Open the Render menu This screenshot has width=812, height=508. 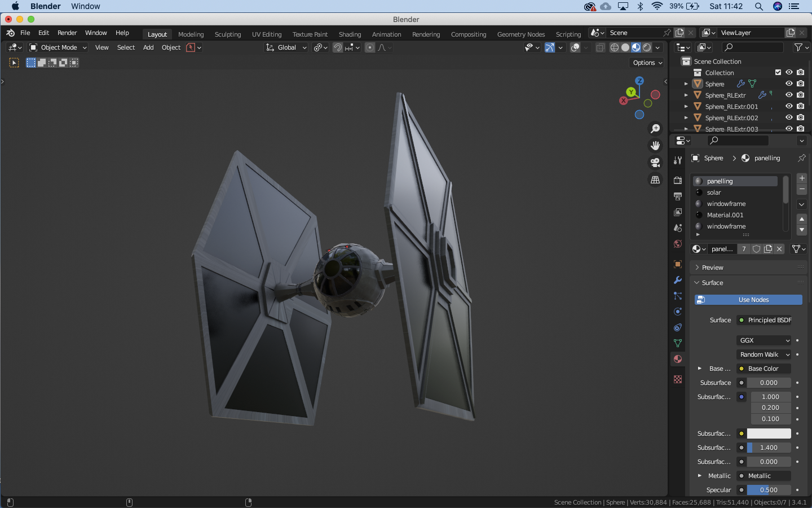tap(67, 33)
